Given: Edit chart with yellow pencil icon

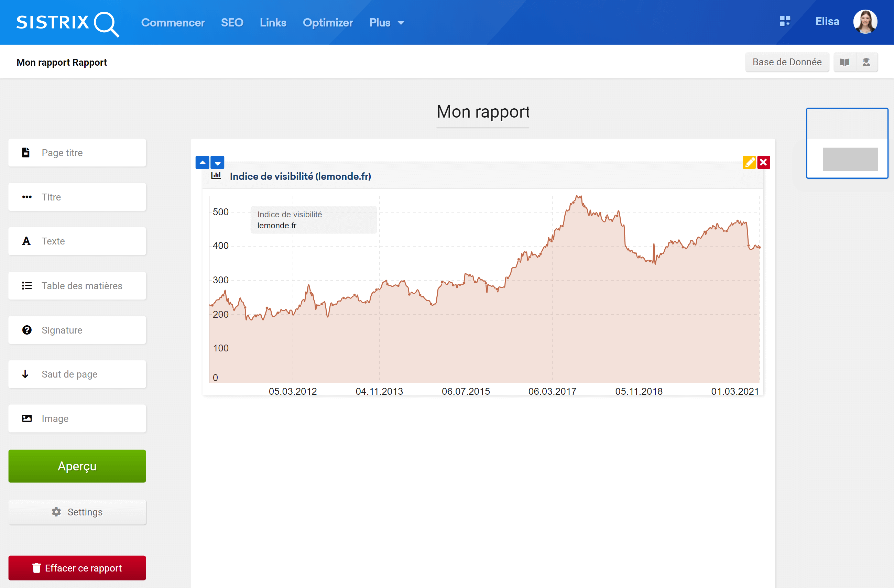Looking at the screenshot, I should click(x=749, y=162).
